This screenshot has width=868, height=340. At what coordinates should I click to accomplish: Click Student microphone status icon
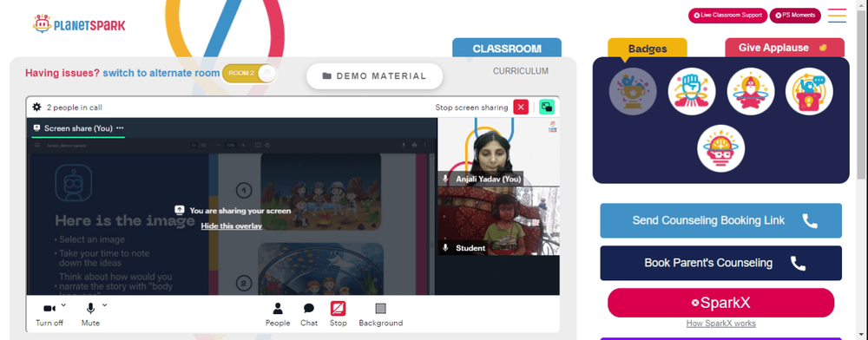coord(445,248)
